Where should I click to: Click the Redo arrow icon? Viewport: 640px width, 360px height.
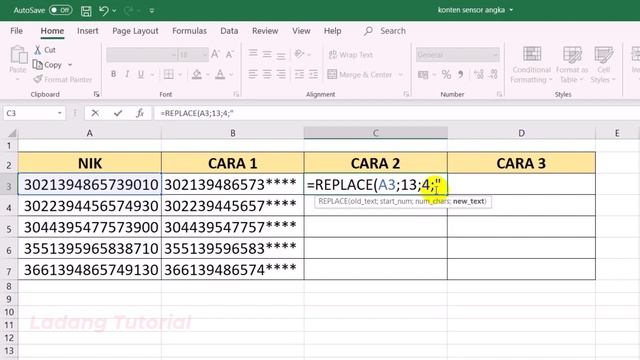point(128,11)
